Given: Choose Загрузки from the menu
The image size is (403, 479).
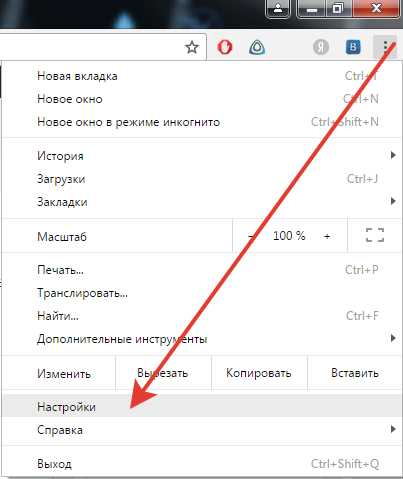Looking at the screenshot, I should [x=201, y=179].
